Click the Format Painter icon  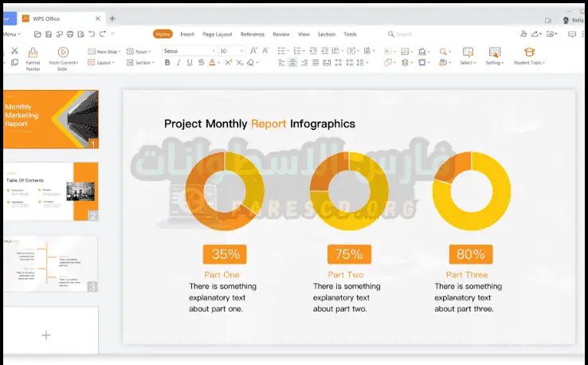tap(33, 53)
